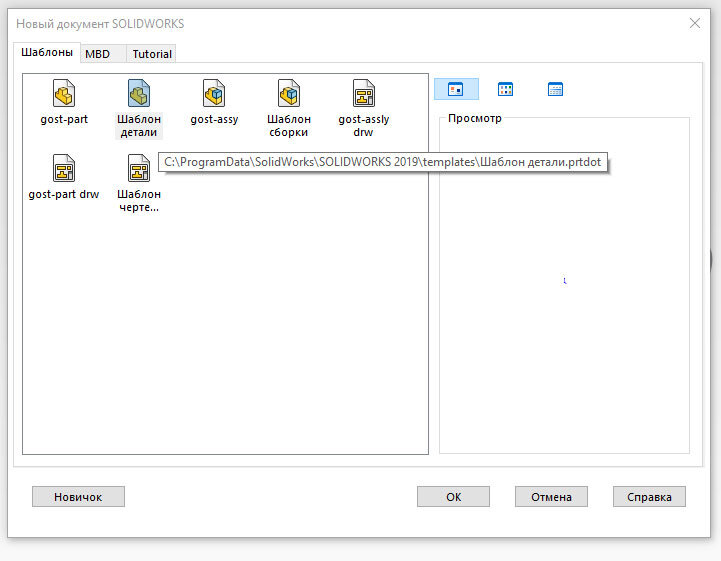This screenshot has height=561, width=721.
Task: Select the Шаблон черте... drawing template icon
Action: coord(139,168)
